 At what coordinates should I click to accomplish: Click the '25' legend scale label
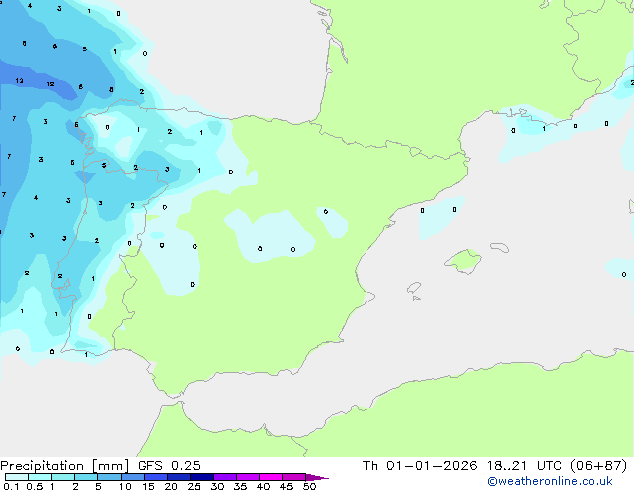coord(194,486)
